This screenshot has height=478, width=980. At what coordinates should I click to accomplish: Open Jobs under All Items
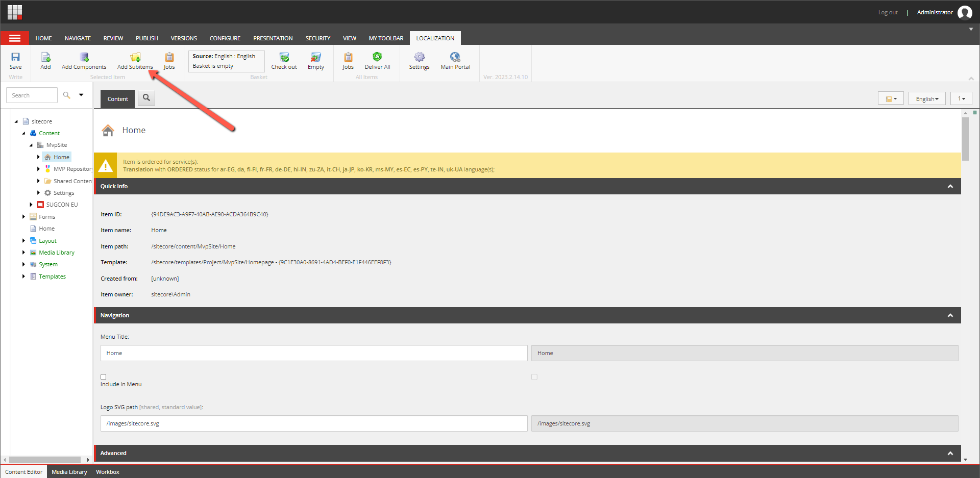[348, 57]
